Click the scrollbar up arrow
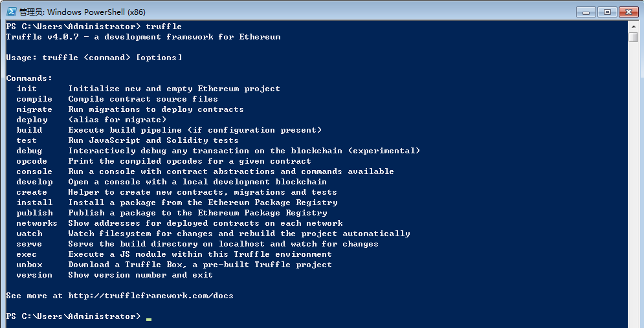This screenshot has height=328, width=644. 633,27
